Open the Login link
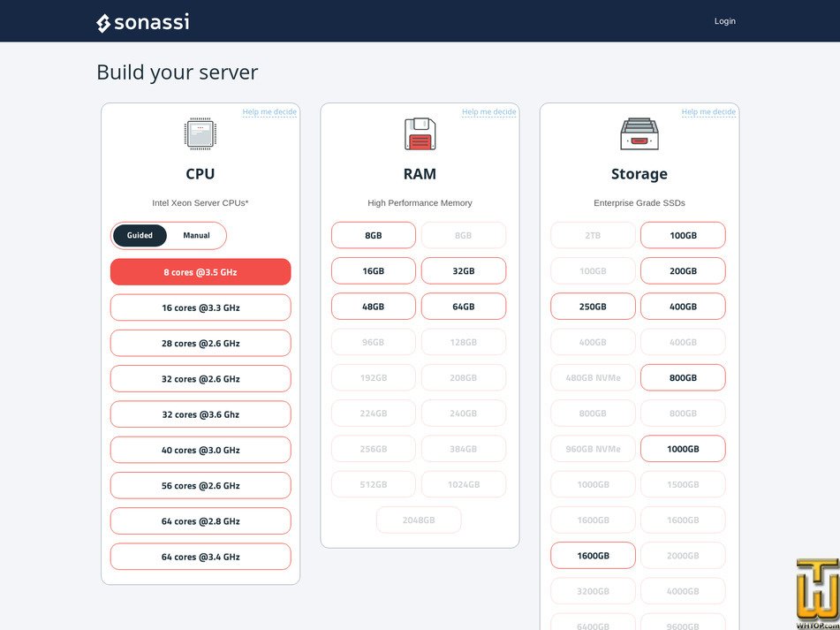Screen dimensions: 840x630 725,21
